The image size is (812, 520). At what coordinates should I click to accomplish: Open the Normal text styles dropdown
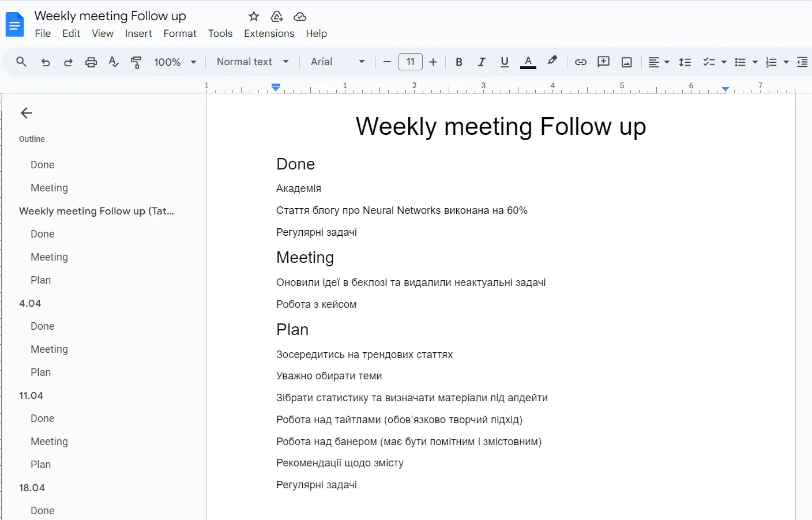pyautogui.click(x=253, y=62)
